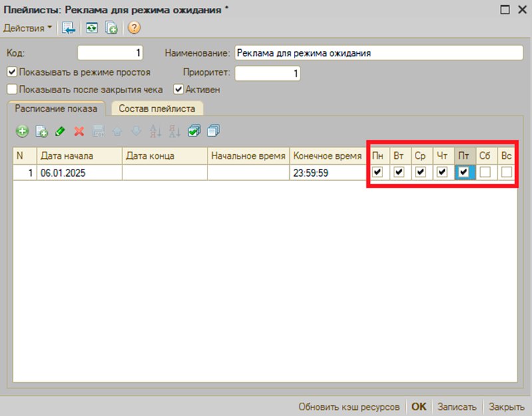Delete the schedule row with the red X
This screenshot has height=416, width=532.
point(79,131)
